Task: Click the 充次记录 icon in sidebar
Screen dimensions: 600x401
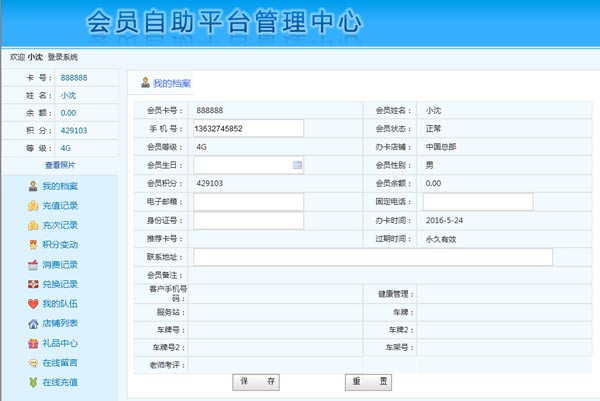Action: tap(33, 225)
